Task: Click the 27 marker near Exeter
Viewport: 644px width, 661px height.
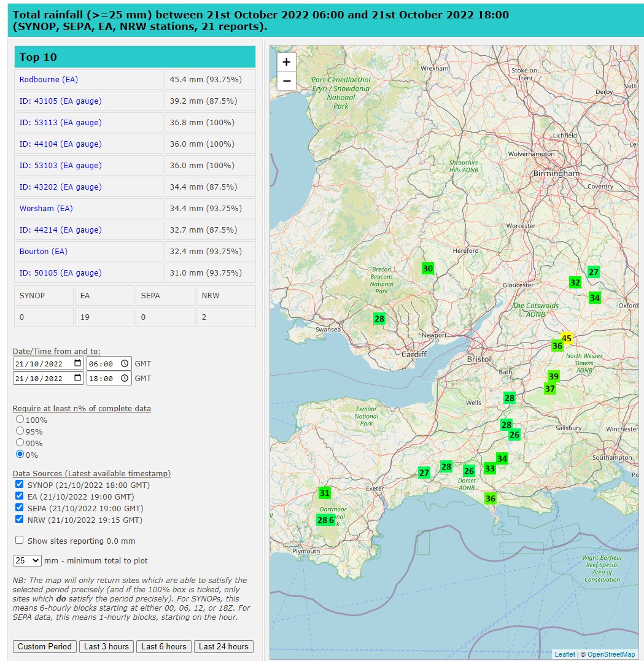Action: pyautogui.click(x=424, y=473)
